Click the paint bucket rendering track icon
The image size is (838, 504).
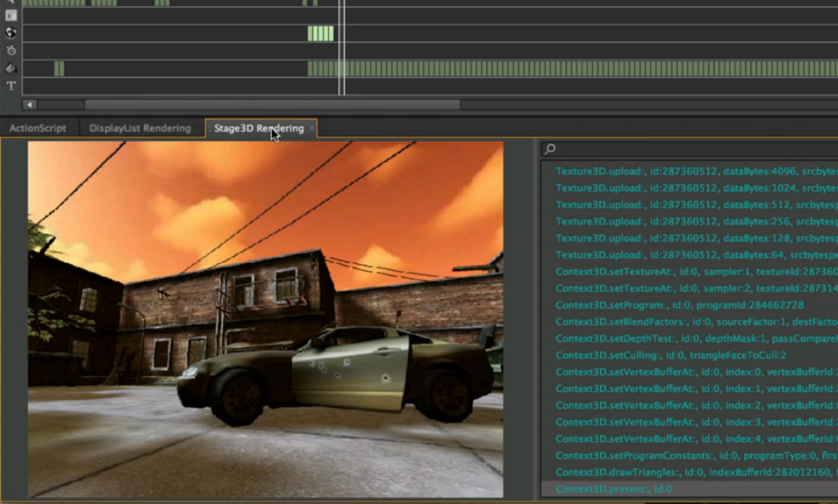pyautogui.click(x=11, y=68)
